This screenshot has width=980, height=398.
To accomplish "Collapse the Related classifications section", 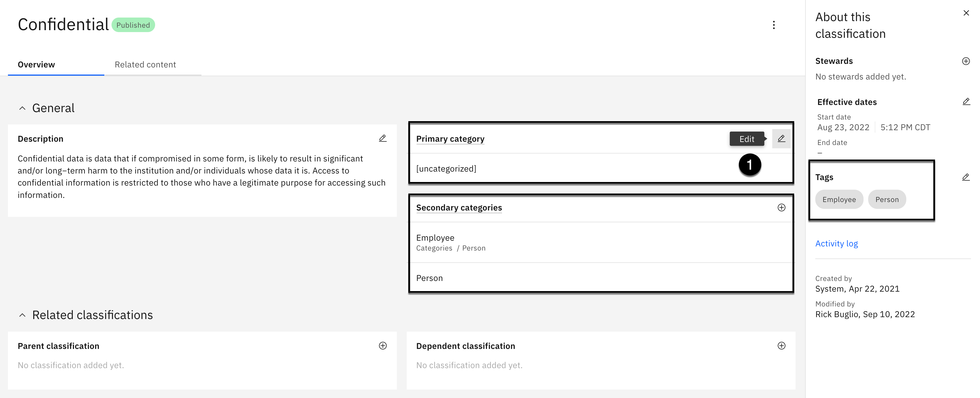I will click(x=22, y=315).
